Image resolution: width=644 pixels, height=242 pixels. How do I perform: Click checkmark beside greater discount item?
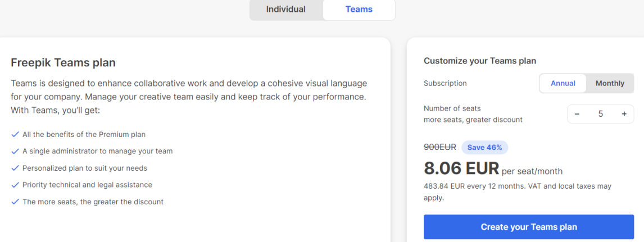[15, 202]
